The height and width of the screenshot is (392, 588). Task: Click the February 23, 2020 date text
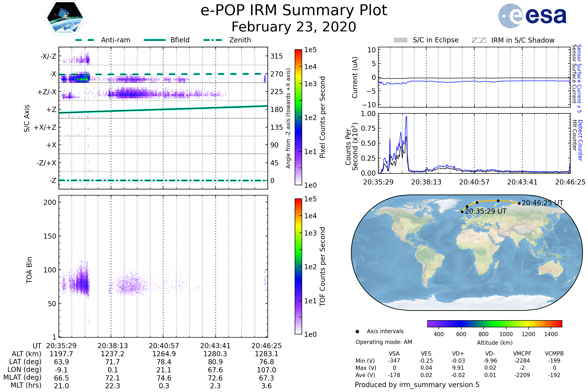click(x=294, y=27)
